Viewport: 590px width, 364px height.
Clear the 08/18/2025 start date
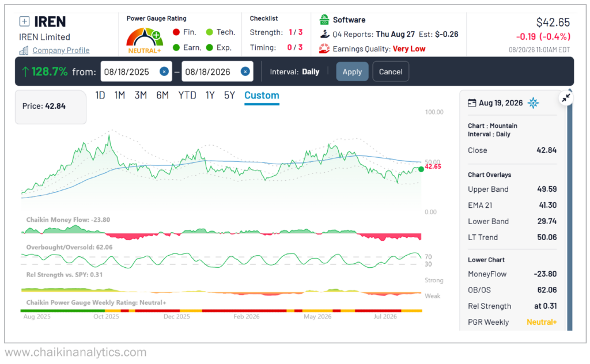[x=164, y=71]
